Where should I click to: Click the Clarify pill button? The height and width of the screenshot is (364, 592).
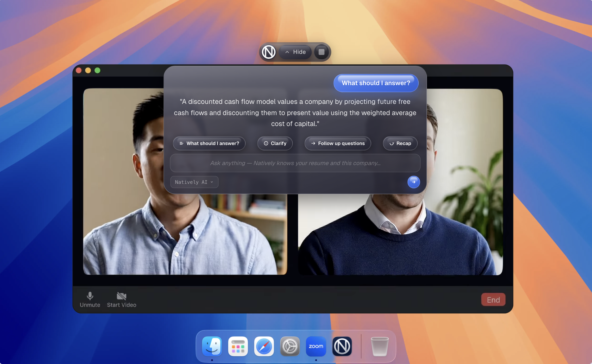[275, 143]
